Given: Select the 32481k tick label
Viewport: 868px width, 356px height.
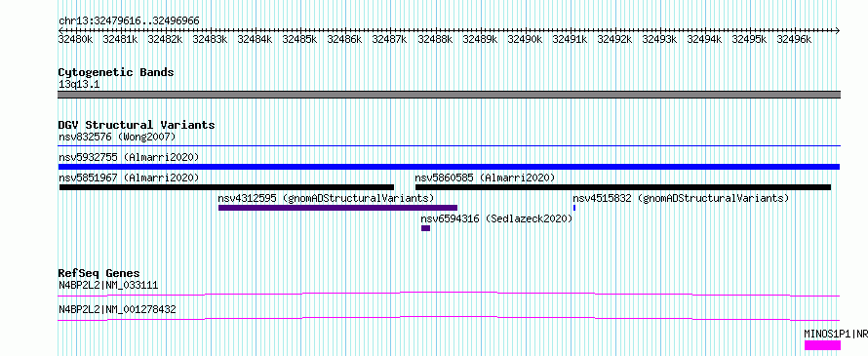Looking at the screenshot, I should point(120,39).
